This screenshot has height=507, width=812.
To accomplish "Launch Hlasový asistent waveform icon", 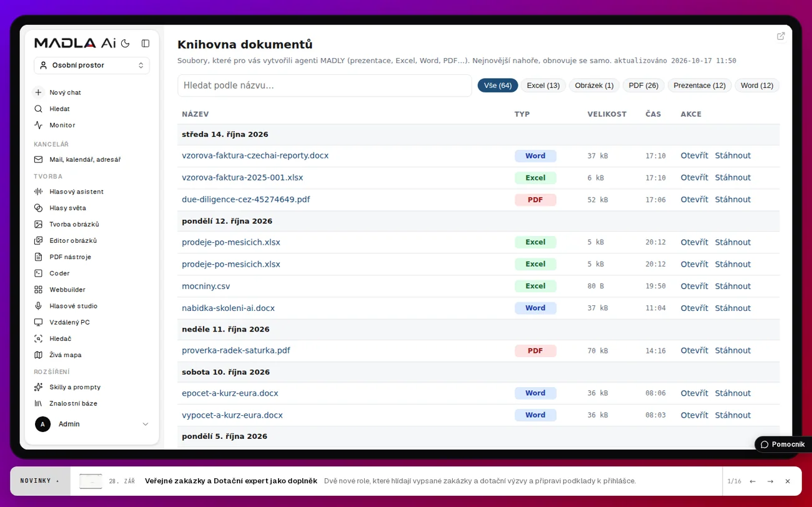I will tap(38, 192).
